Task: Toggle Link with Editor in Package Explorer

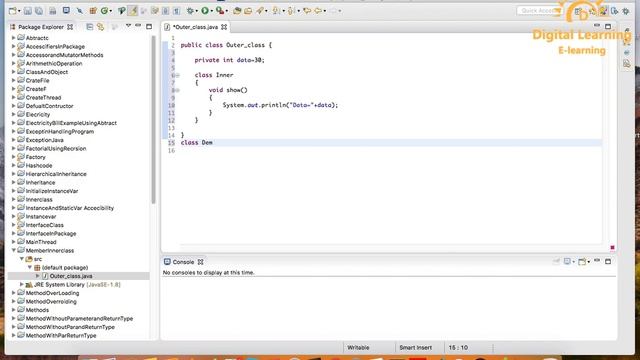Action: point(100,27)
